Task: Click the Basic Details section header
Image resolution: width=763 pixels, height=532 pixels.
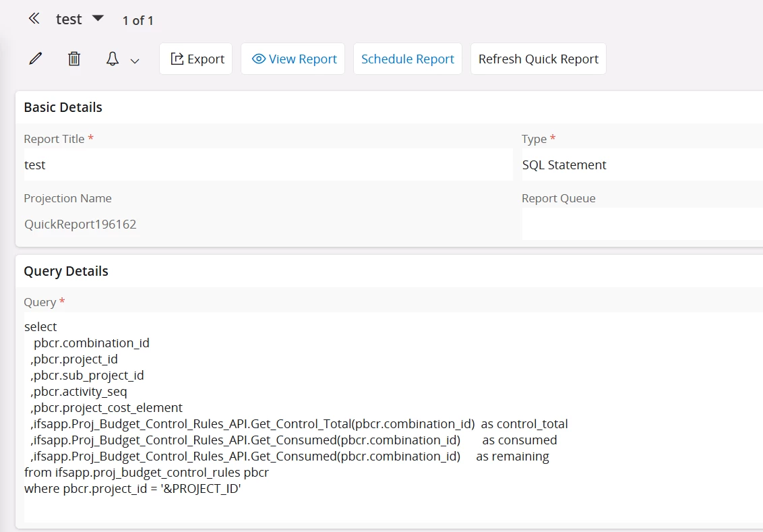Action: click(63, 107)
